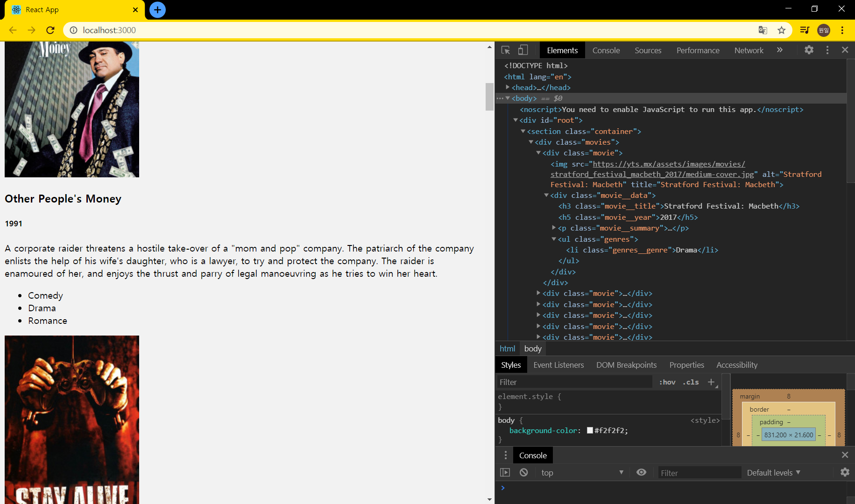The width and height of the screenshot is (855, 504).
Task: Click the Other People's Money poster
Action: pos(72,109)
